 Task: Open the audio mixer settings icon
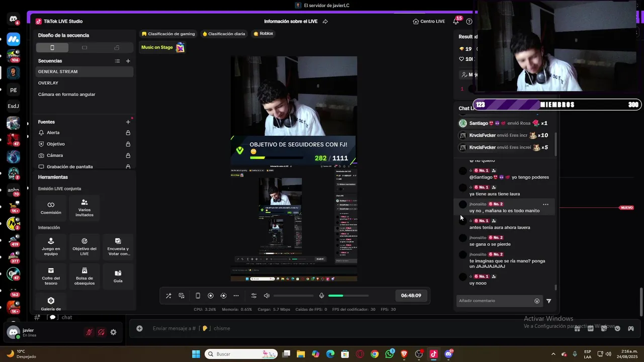(254, 296)
